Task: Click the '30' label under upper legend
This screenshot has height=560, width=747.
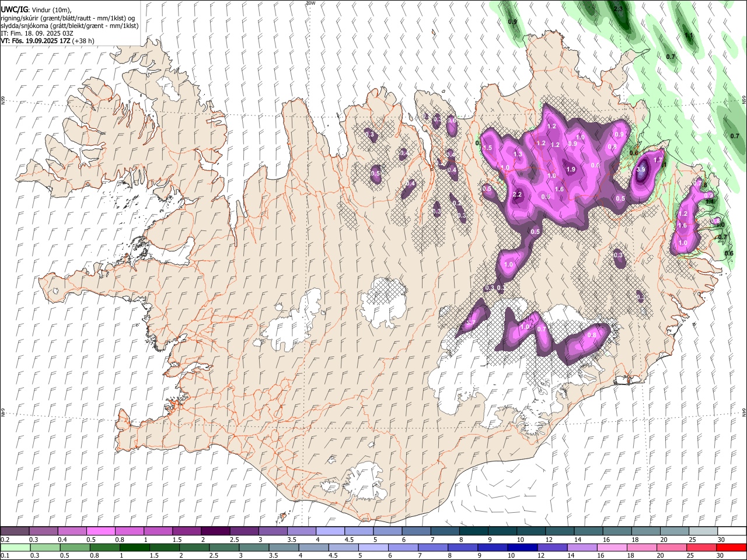Action: (x=721, y=540)
